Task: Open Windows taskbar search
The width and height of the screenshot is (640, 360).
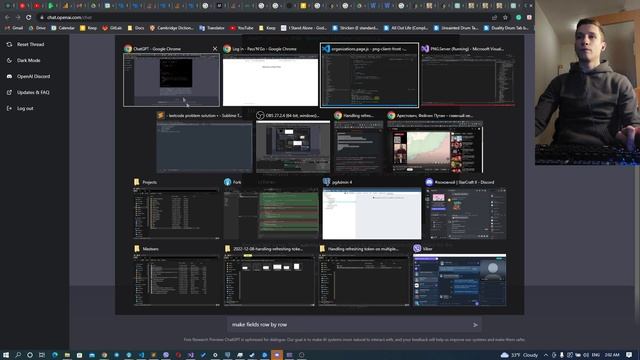Action: 18,355
